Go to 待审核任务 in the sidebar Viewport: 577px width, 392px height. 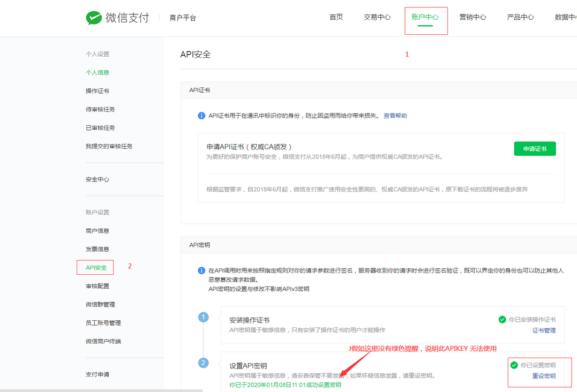pyautogui.click(x=101, y=109)
